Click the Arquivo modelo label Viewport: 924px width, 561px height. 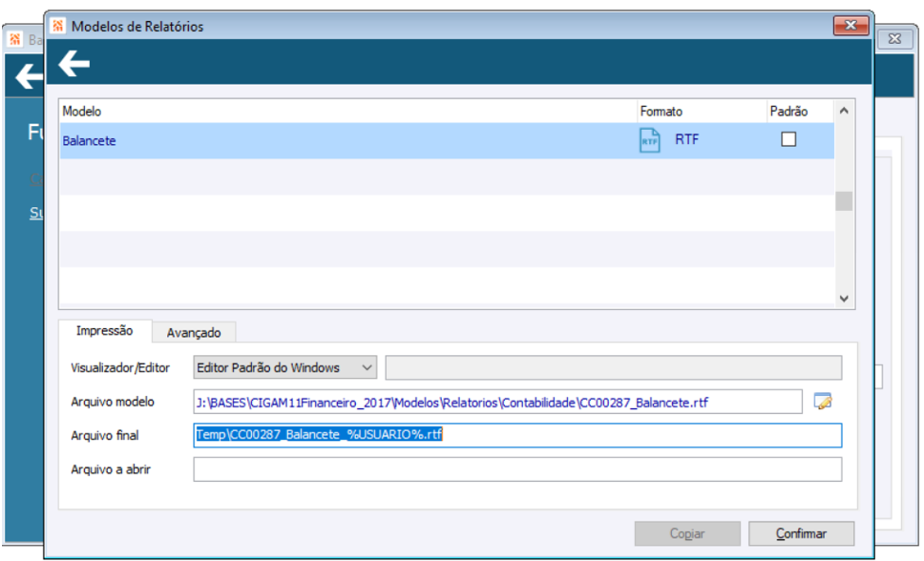click(112, 402)
